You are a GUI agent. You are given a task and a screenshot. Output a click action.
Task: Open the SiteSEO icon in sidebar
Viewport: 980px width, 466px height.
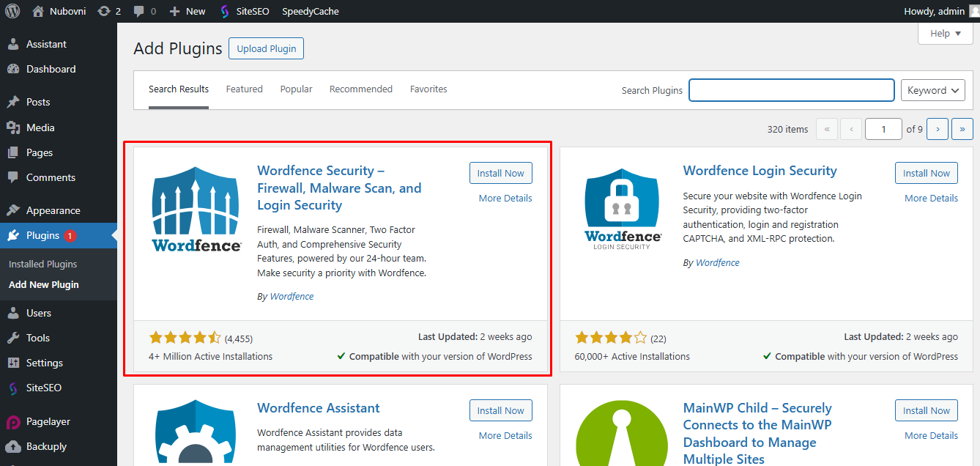13,388
